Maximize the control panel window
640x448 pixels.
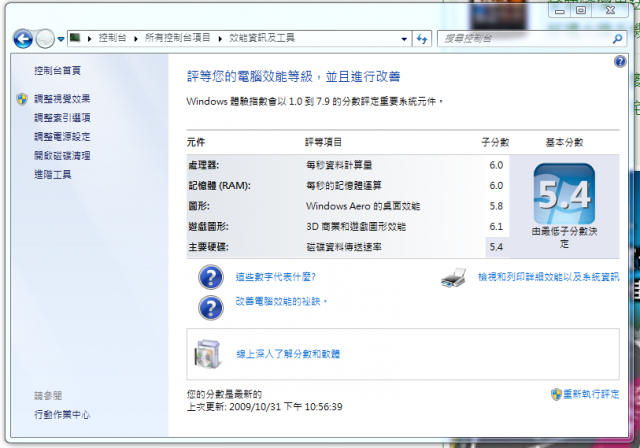(581, 11)
